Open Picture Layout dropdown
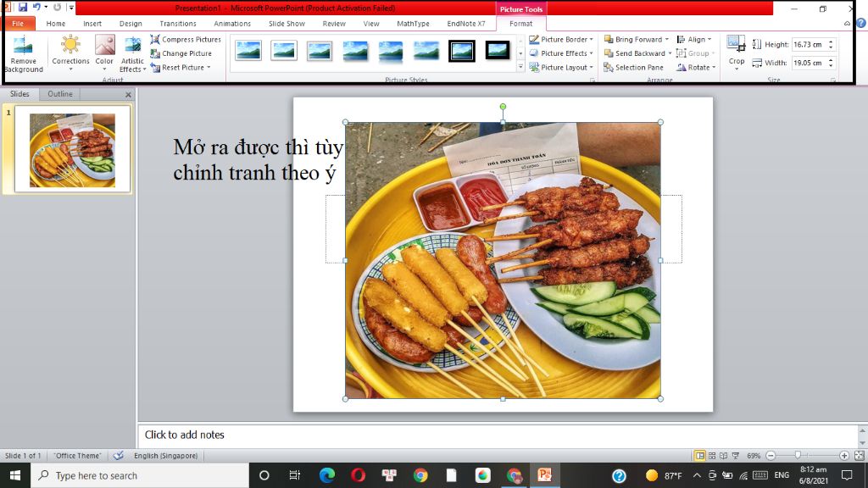Viewport: 868px width, 488px height. tap(561, 68)
